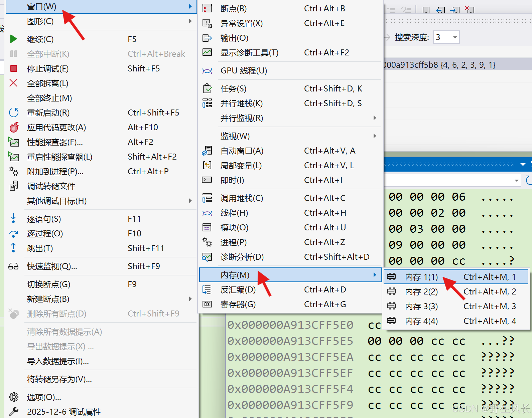The width and height of the screenshot is (532, 418).
Task: Click address 0x000000A913CFF5E0 in memory view
Action: coord(290,325)
